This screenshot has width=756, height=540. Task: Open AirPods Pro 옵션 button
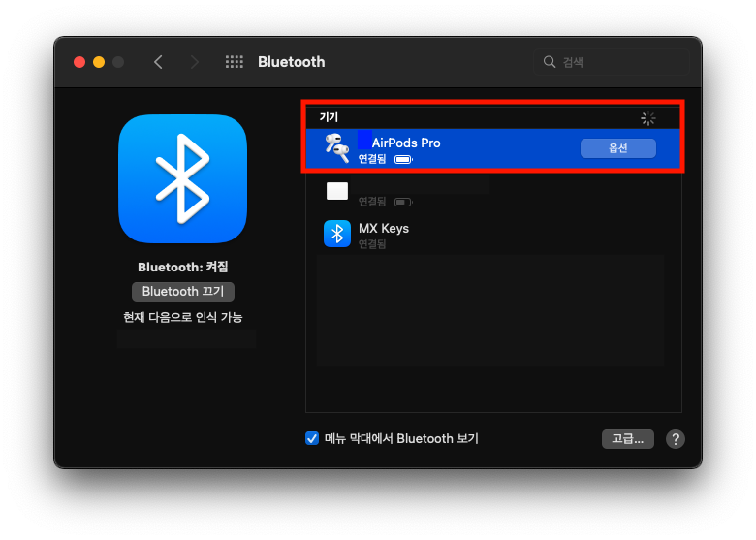click(x=618, y=148)
